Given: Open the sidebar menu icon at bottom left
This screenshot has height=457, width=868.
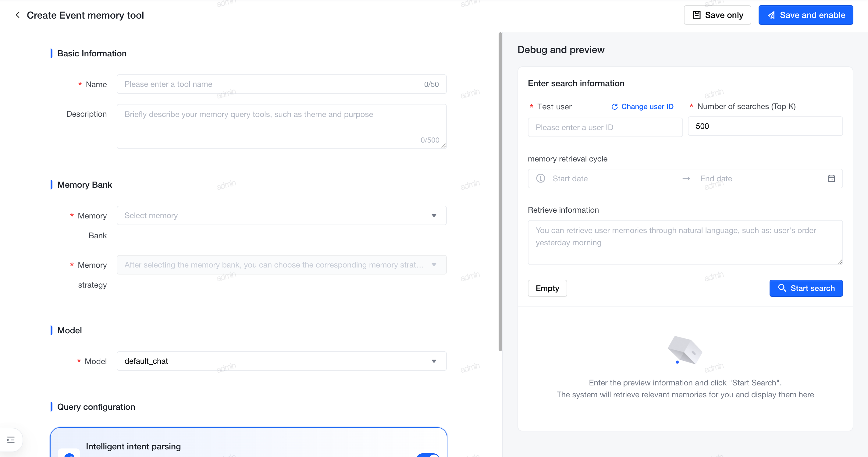Looking at the screenshot, I should (11, 440).
